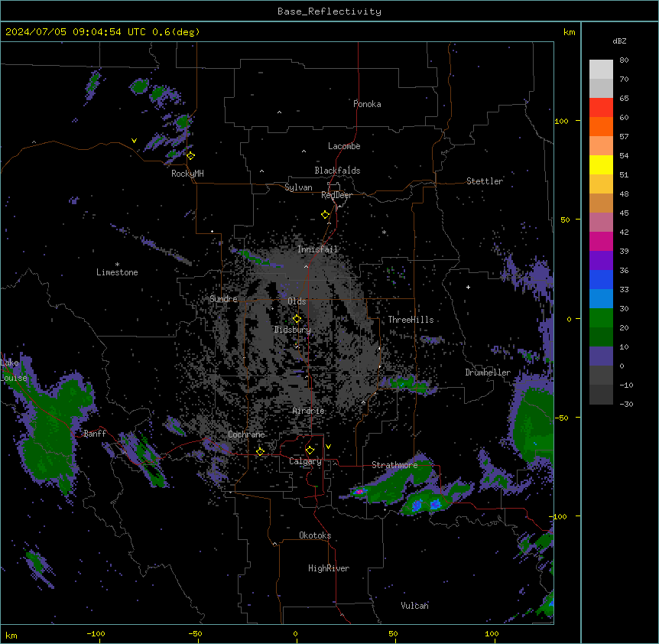Image resolution: width=659 pixels, height=644 pixels.
Task: Select the white plus marker north of Drumheller
Action: click(x=468, y=287)
